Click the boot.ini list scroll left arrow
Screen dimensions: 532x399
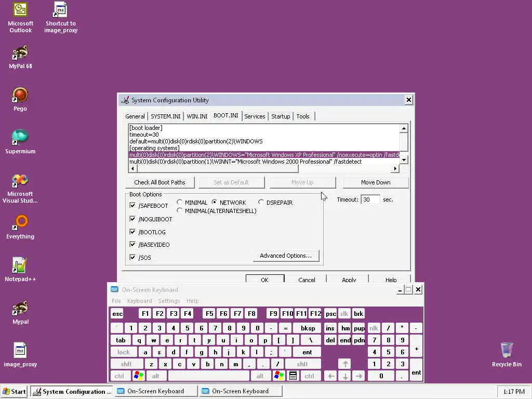(x=132, y=168)
